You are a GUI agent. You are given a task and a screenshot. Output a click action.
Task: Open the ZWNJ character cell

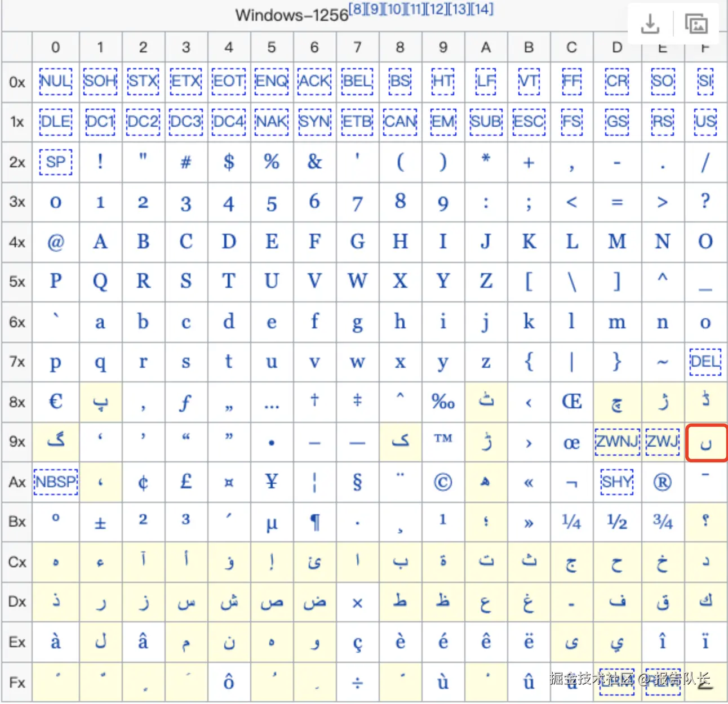click(617, 441)
